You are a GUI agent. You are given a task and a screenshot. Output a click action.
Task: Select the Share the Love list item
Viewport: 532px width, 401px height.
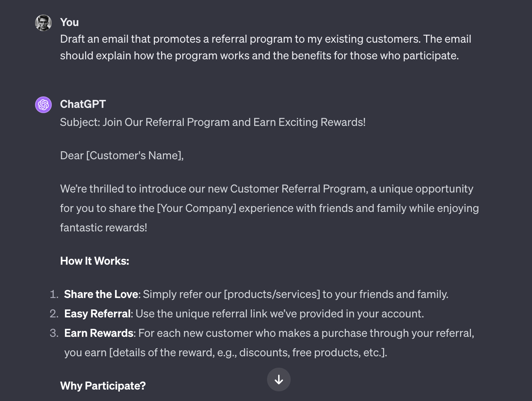coord(256,294)
